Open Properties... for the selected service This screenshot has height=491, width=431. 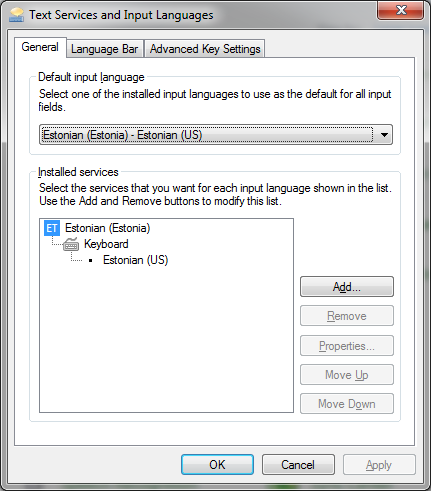coord(347,346)
